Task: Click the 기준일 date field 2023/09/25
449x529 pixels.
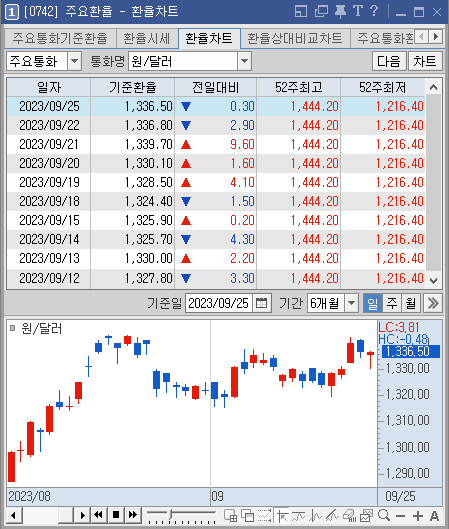Action: [x=219, y=303]
